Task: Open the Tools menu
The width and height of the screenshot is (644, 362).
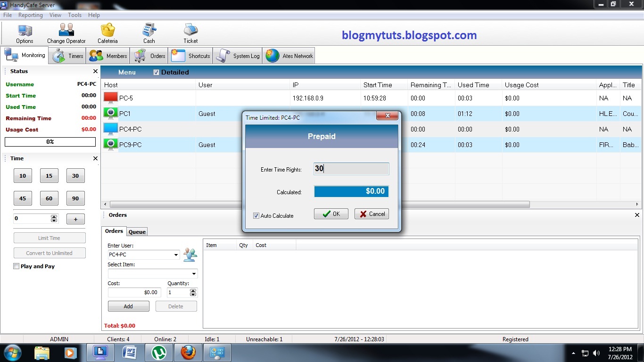Action: click(74, 15)
